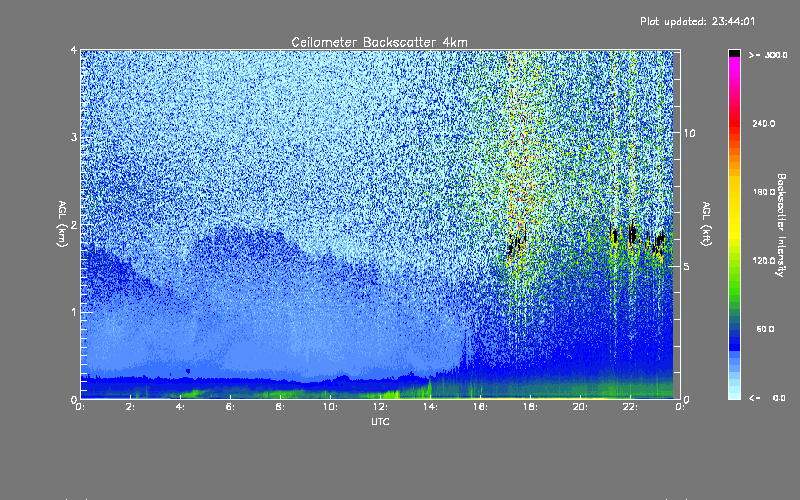The width and height of the screenshot is (800, 500).
Task: Click the '<= 0.0' colorbar value
Action: (767, 398)
